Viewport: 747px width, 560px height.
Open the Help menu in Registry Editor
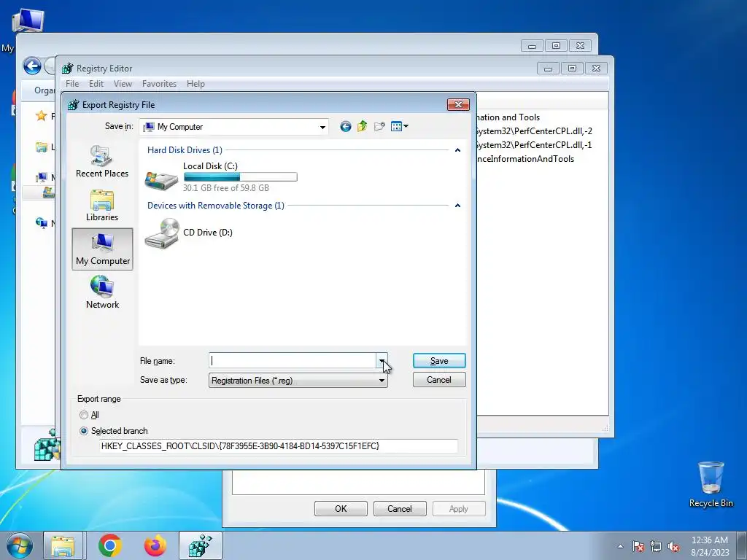pos(196,84)
